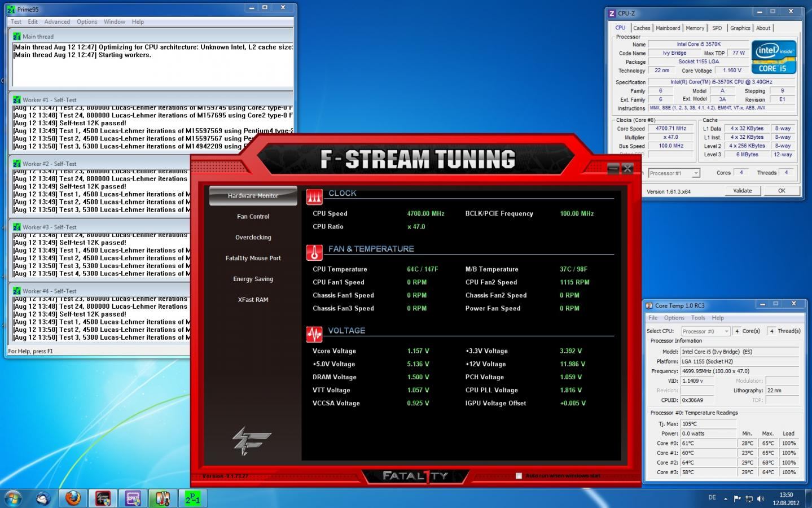
Task: Switch to the Mainboard tab in CPU-Z
Action: pyautogui.click(x=668, y=28)
